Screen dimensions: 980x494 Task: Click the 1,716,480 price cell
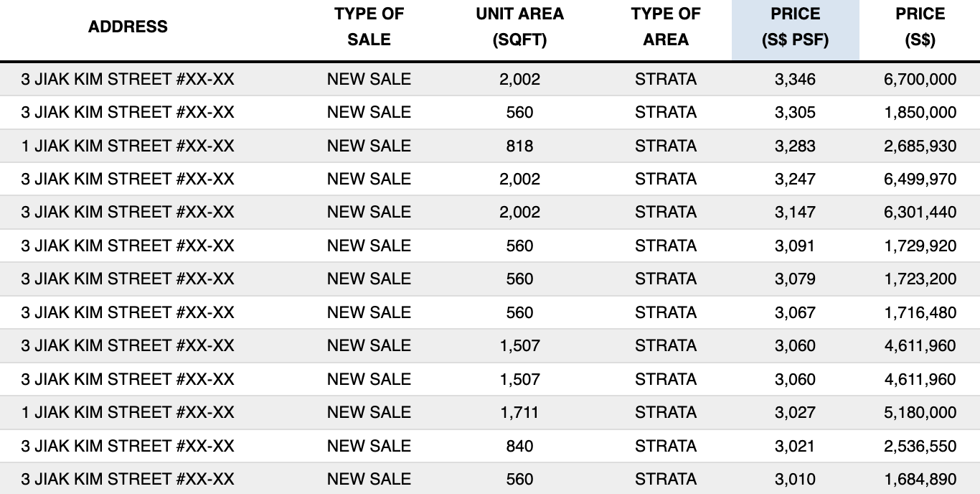(920, 312)
